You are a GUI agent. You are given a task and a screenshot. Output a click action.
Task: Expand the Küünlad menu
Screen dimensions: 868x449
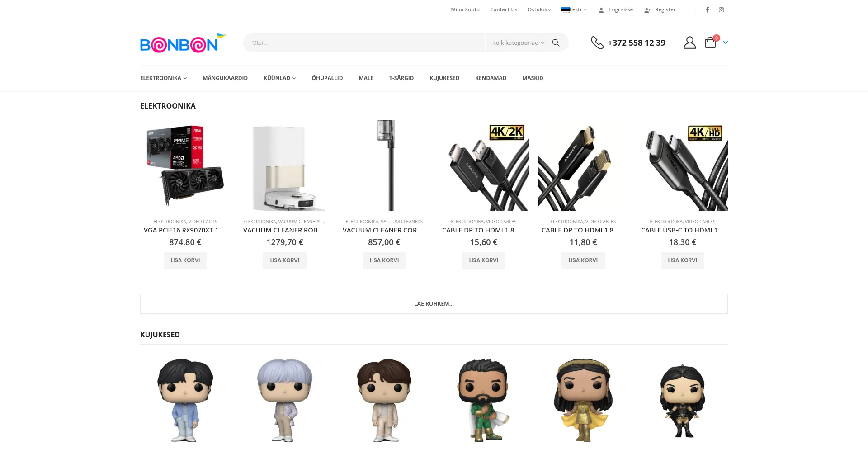[x=279, y=78]
